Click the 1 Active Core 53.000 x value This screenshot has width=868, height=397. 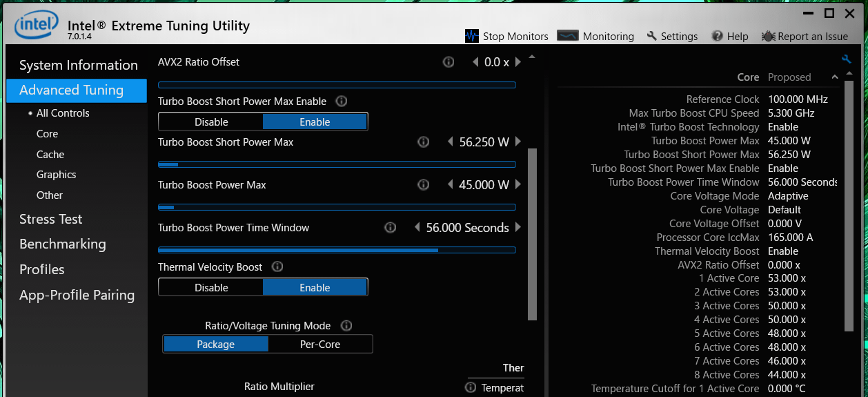[x=787, y=278]
